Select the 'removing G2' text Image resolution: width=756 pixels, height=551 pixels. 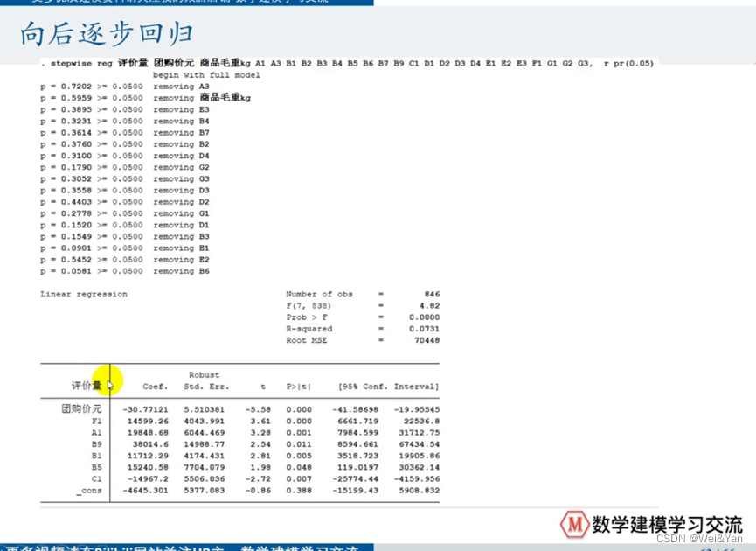[181, 167]
